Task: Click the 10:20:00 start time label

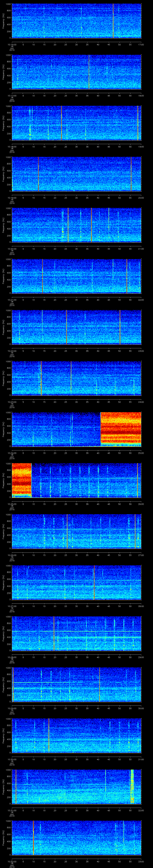Action: [x=12, y=249]
